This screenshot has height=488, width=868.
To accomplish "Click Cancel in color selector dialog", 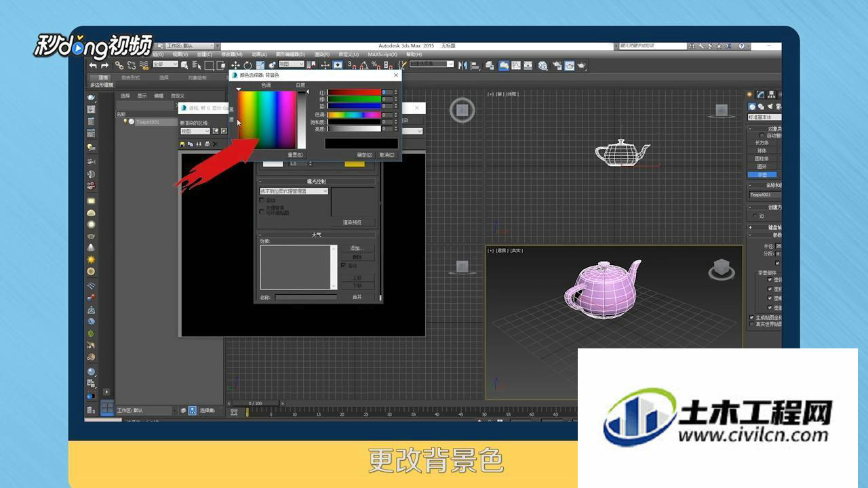I will pyautogui.click(x=387, y=155).
